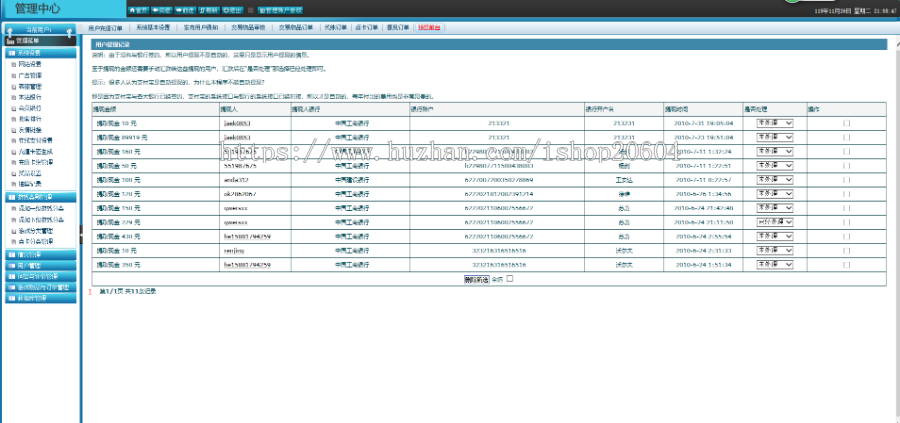The image size is (900, 423).
Task: Tick the checkbox in the 50 元 row
Action: [x=847, y=166]
